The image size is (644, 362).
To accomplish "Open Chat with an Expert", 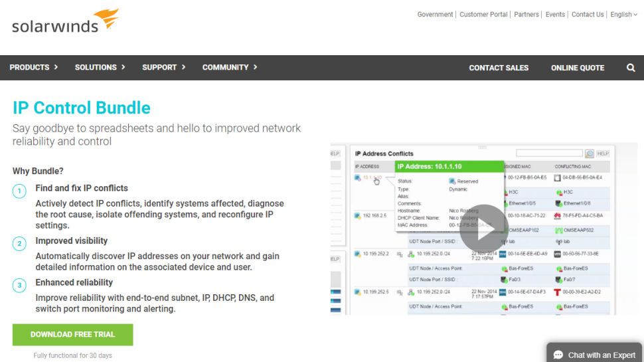I will [x=595, y=353].
